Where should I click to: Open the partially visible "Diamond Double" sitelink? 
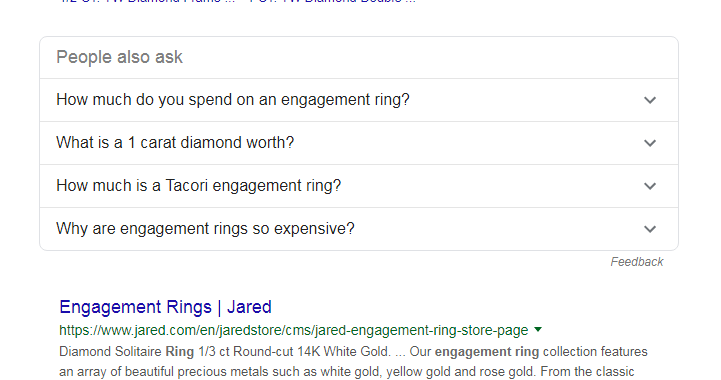coord(332,1)
